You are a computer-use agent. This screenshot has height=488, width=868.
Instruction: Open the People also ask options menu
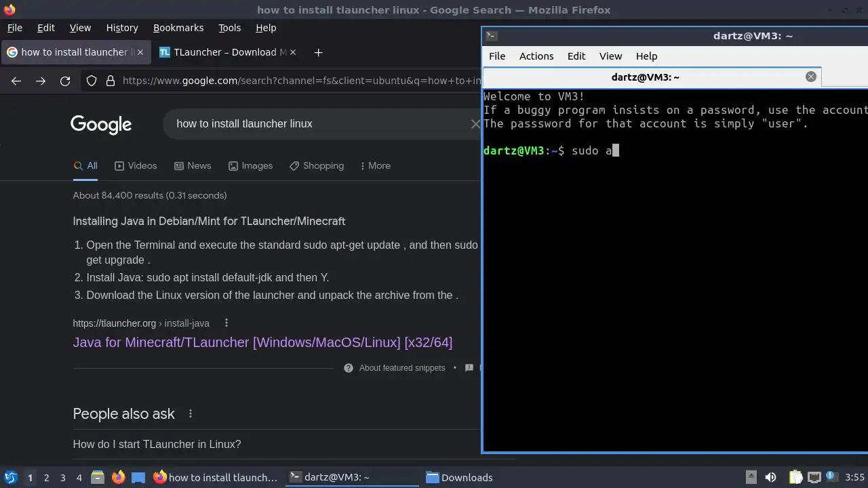[191, 413]
